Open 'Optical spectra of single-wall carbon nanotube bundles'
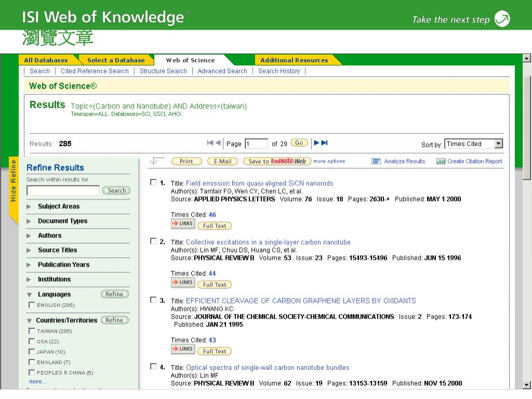The width and height of the screenshot is (532, 399). click(268, 367)
